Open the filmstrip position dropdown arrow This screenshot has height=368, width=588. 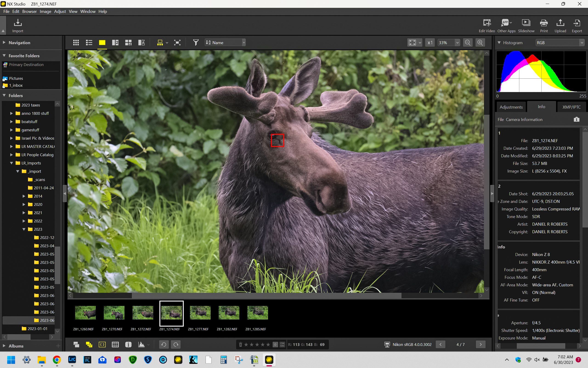tap(167, 43)
